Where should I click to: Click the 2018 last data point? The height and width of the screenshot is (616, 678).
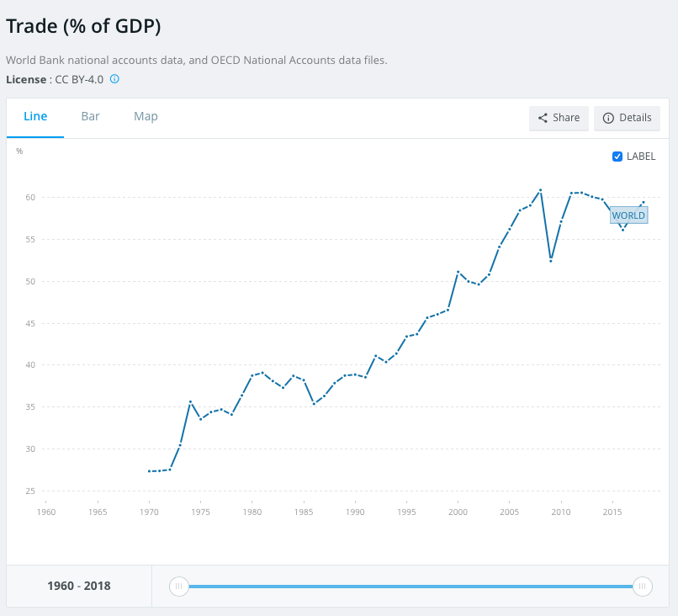pyautogui.click(x=644, y=202)
